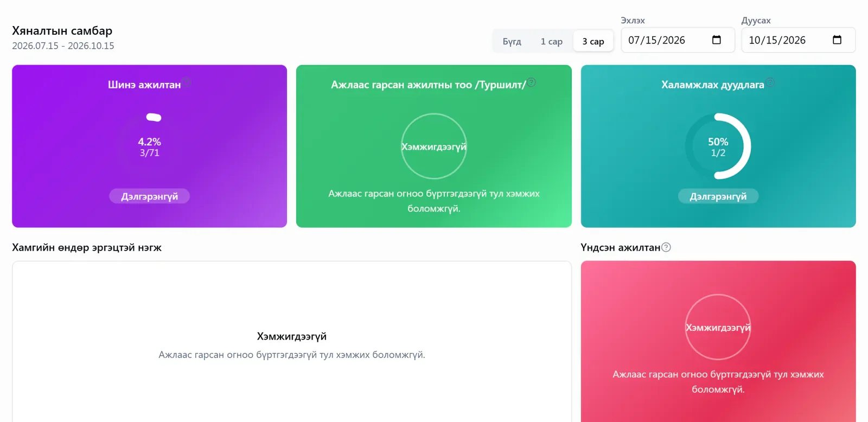Viewport: 868px width, 422px height.
Task: Click the 1/2 count in Халамжлах дуудлага card
Action: point(718,153)
